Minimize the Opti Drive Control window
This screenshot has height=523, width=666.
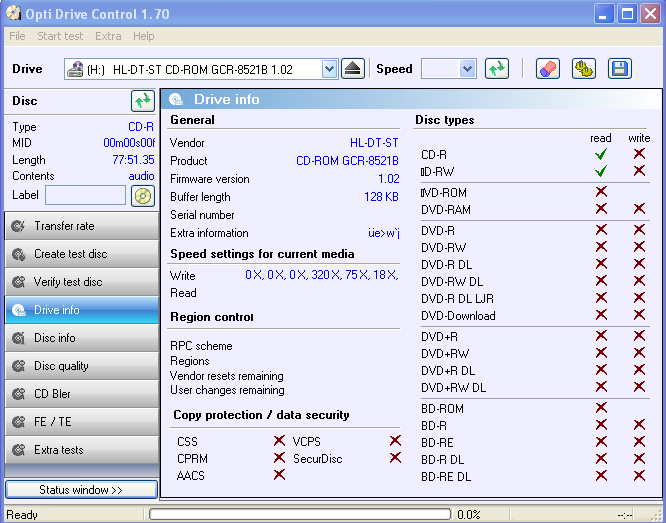pyautogui.click(x=604, y=14)
